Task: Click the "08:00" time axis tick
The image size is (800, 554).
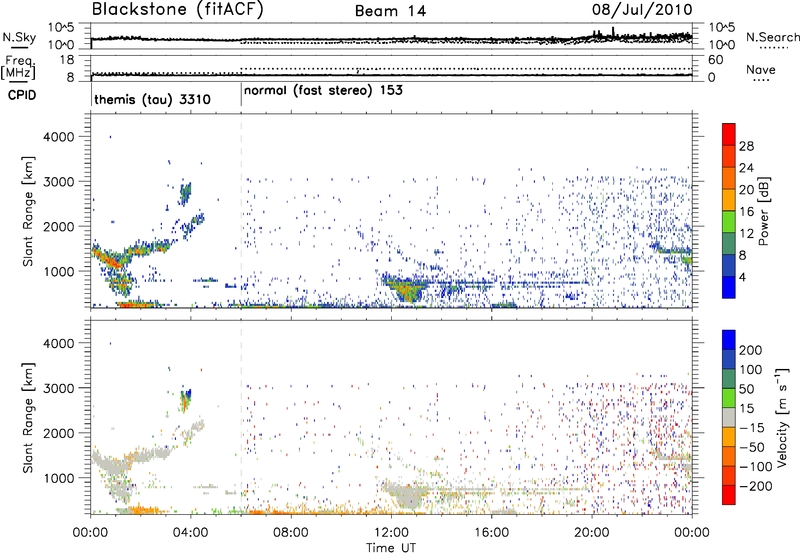Action: (291, 533)
